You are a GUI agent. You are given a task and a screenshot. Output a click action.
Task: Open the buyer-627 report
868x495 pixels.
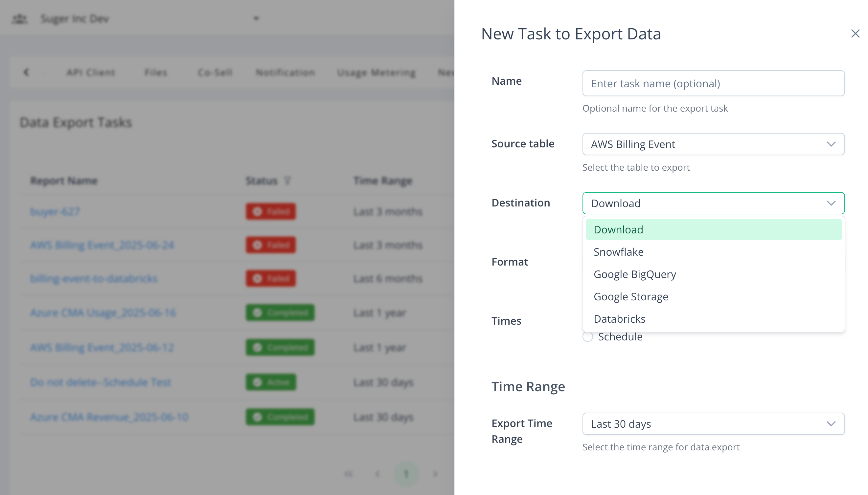(55, 211)
